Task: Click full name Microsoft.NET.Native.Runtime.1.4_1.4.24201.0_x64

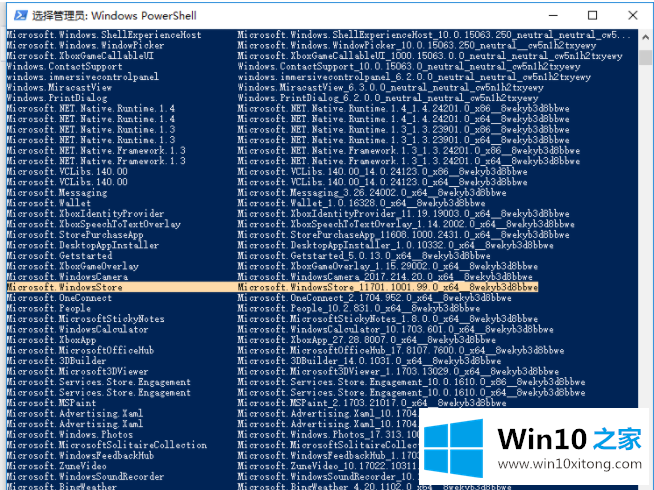Action: coord(403,119)
